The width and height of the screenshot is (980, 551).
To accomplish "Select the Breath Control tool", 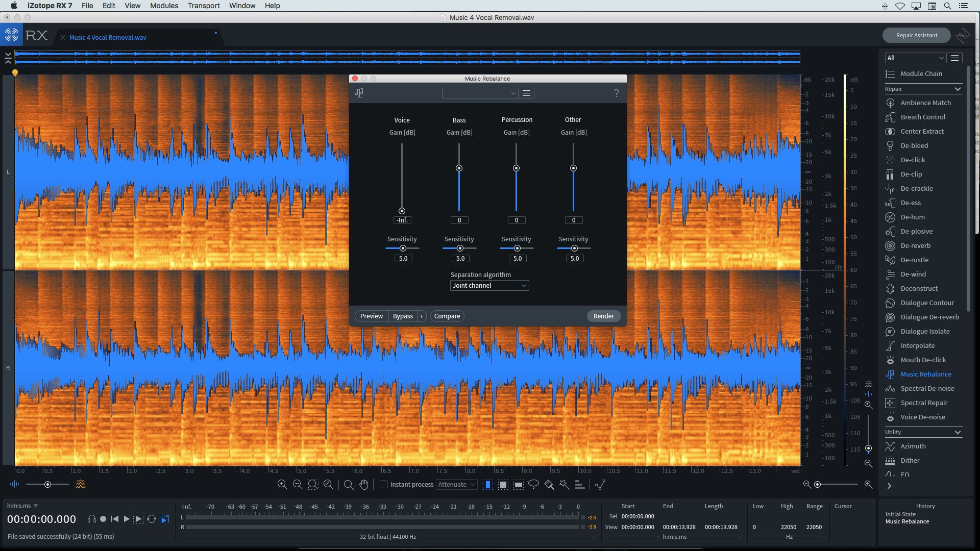I will 923,116.
